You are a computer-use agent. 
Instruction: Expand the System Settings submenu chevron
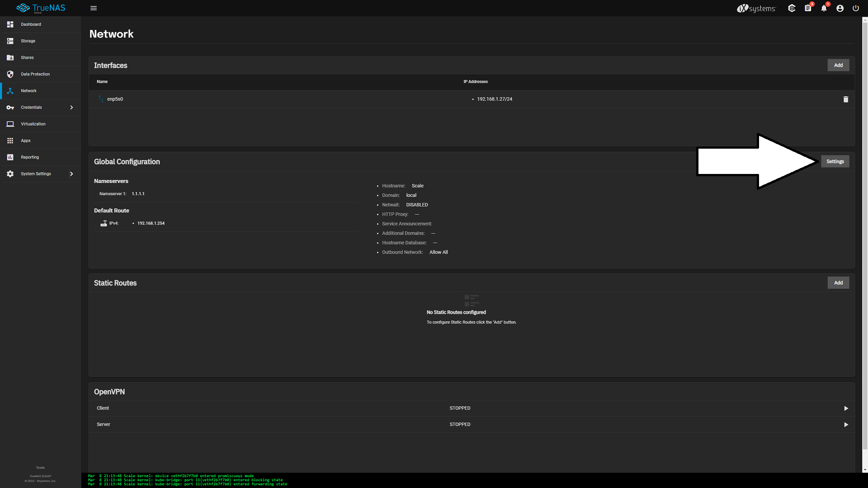71,174
